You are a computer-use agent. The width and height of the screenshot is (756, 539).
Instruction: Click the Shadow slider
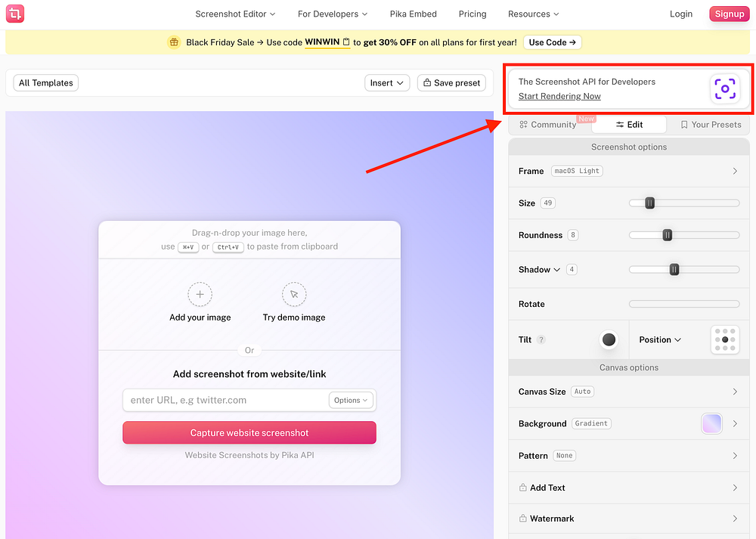[x=684, y=269]
